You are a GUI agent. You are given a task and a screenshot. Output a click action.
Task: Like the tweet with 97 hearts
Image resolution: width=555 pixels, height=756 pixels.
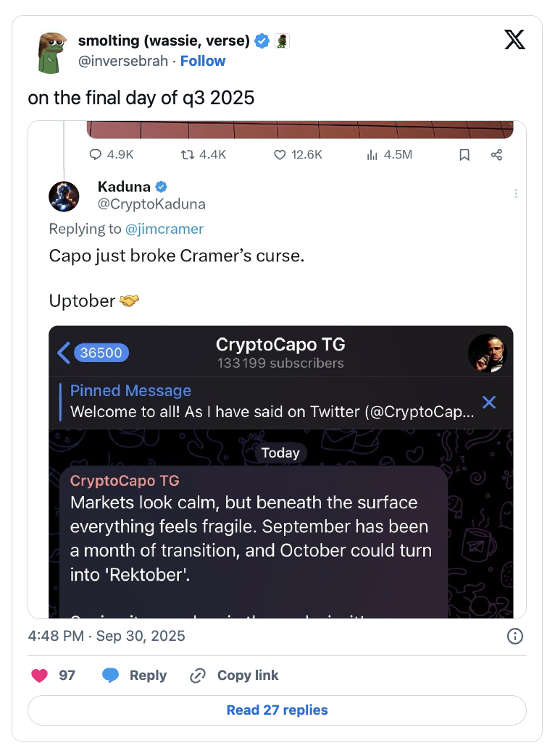coord(40,676)
